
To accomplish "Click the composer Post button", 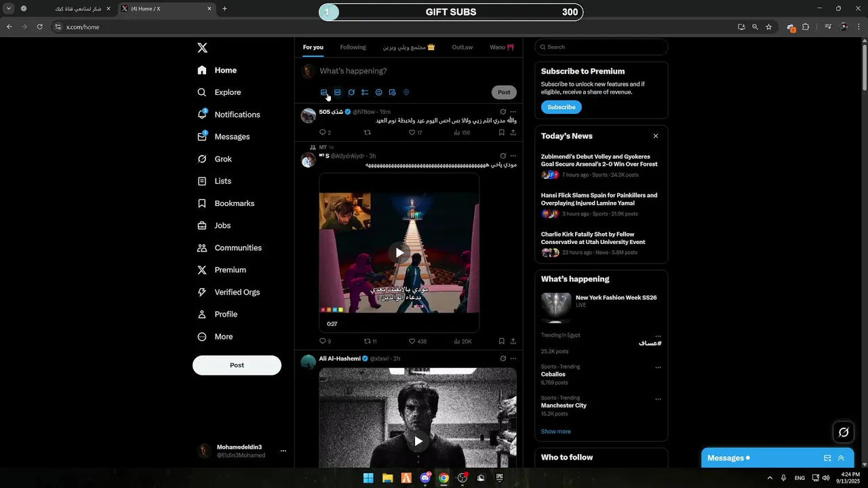I will pos(504,92).
